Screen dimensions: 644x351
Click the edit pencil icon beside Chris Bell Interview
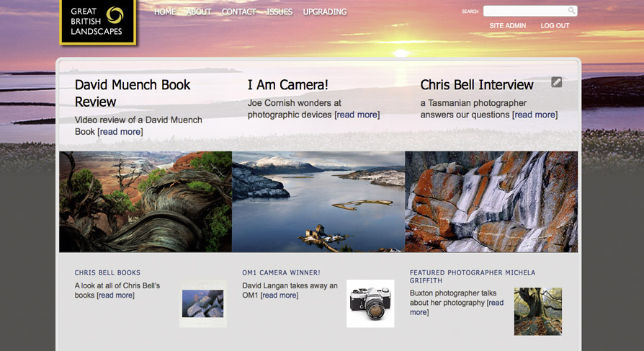(556, 82)
